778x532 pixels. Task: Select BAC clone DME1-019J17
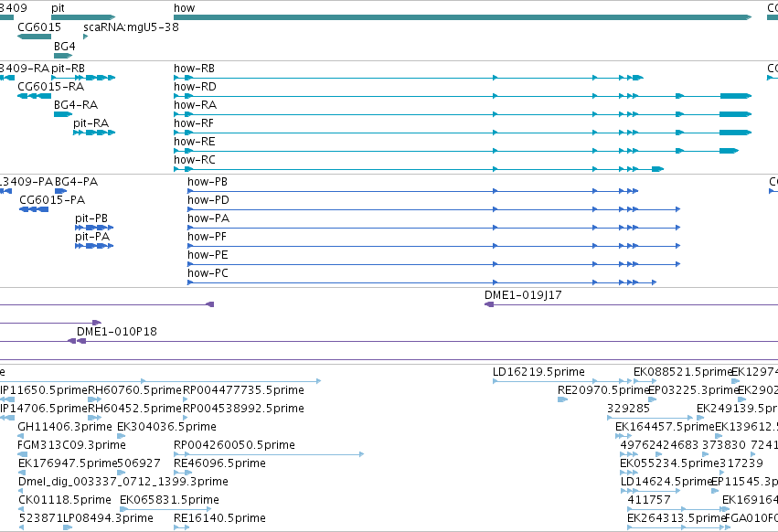point(631,304)
